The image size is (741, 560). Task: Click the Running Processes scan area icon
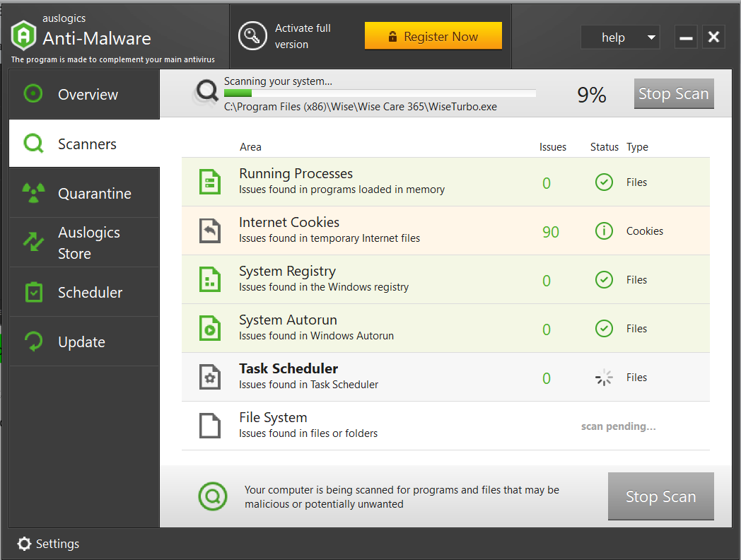pos(209,182)
